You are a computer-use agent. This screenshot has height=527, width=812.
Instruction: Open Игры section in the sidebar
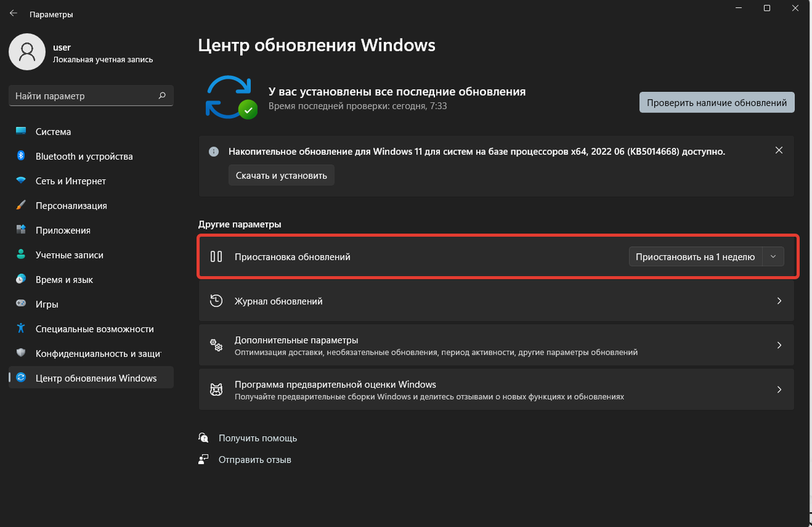(91, 304)
